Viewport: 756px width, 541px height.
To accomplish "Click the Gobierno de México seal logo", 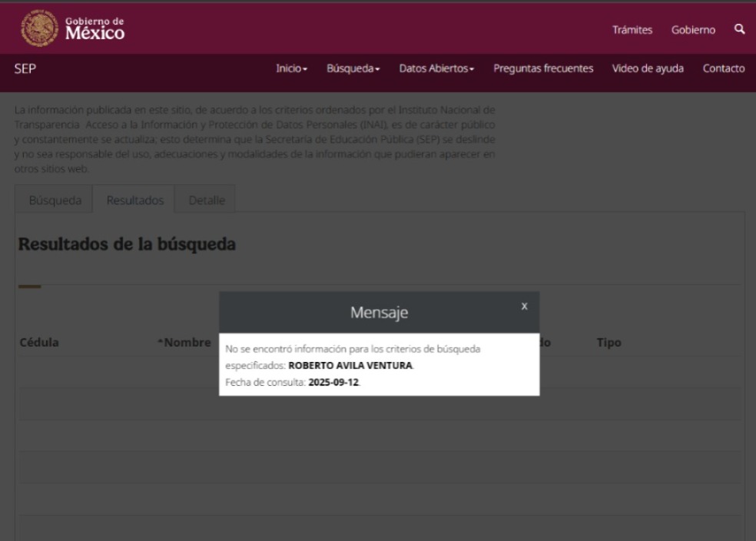I will click(x=38, y=28).
